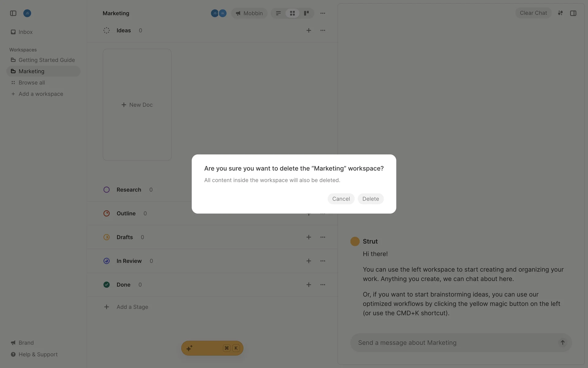This screenshot has width=588, height=368.
Task: Add a doc to Done stage
Action: click(309, 285)
